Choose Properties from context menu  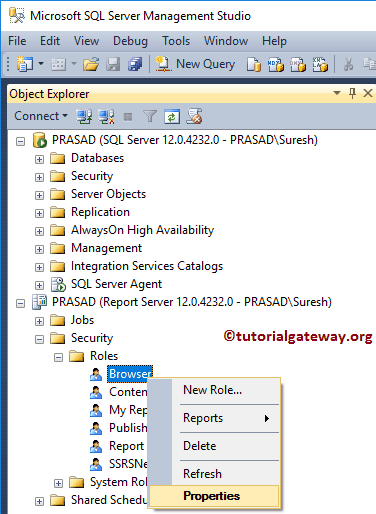point(214,496)
